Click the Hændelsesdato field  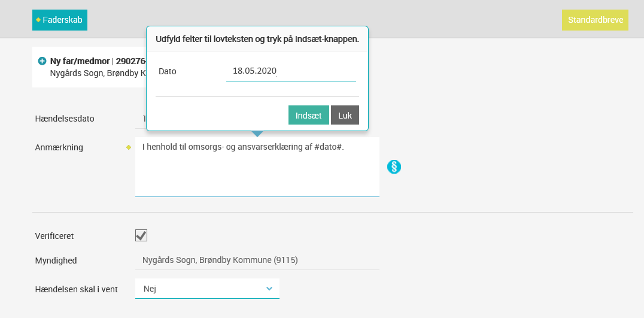[x=141, y=119]
